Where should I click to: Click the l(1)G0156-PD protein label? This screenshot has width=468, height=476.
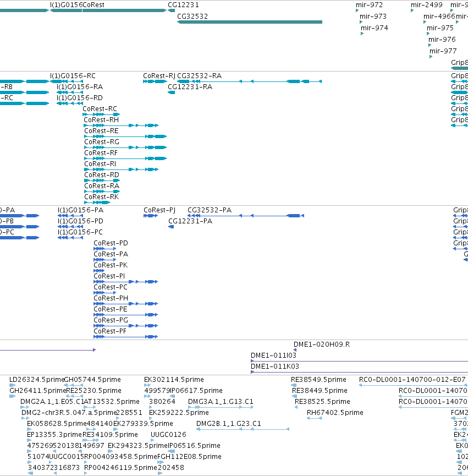[x=80, y=221]
